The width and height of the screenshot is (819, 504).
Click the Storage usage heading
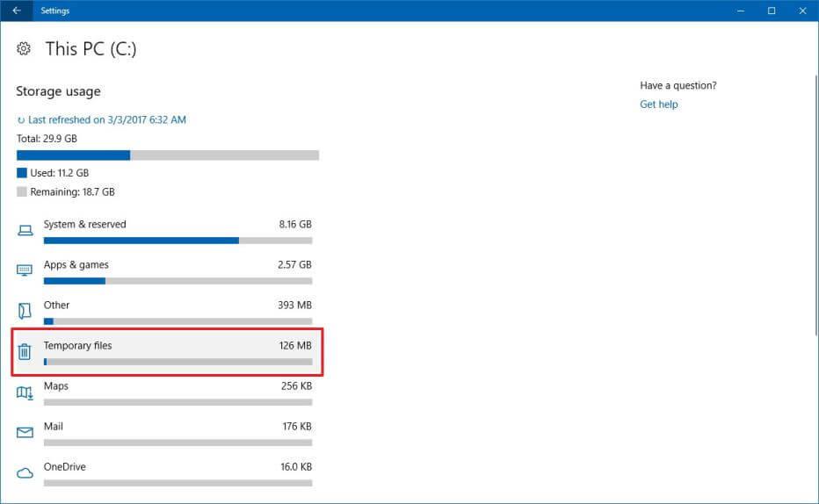click(x=58, y=91)
